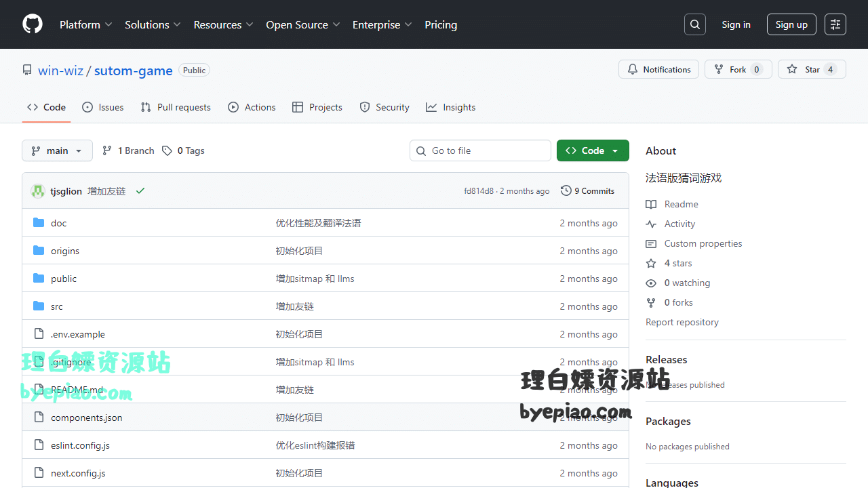Open the Releases heading link
The image size is (868, 488).
pyautogui.click(x=666, y=359)
